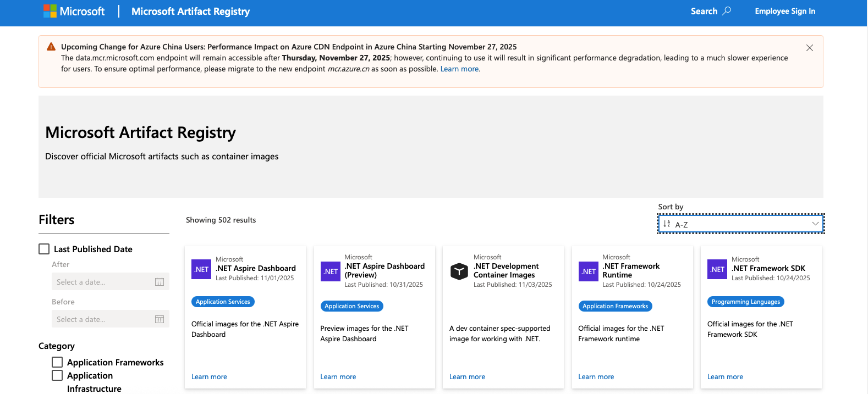
Task: Enable the Last Published Date filter checkbox
Action: (44, 249)
